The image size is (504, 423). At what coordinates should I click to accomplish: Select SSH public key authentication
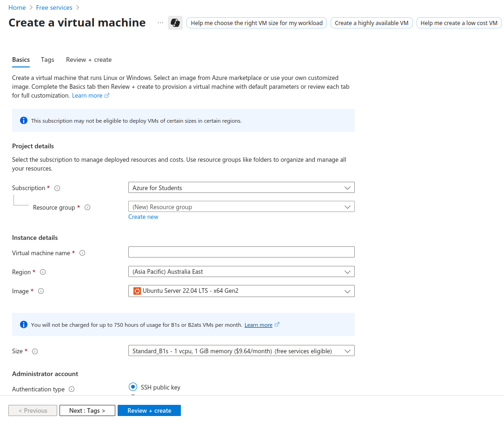point(133,387)
